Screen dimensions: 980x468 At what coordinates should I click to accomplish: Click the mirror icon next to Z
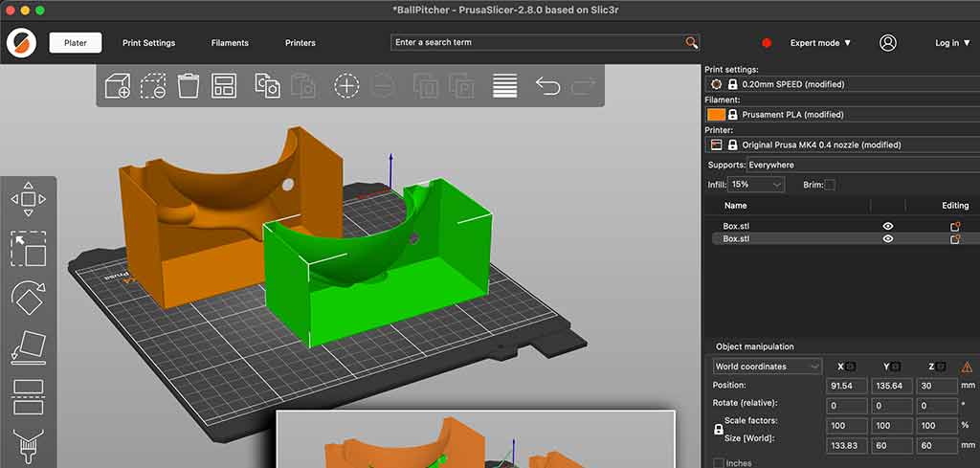pos(942,367)
